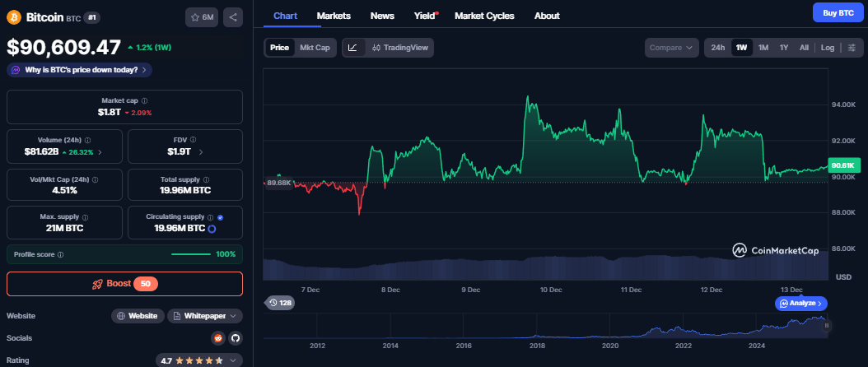Pause the range selector handle

(x=827, y=326)
